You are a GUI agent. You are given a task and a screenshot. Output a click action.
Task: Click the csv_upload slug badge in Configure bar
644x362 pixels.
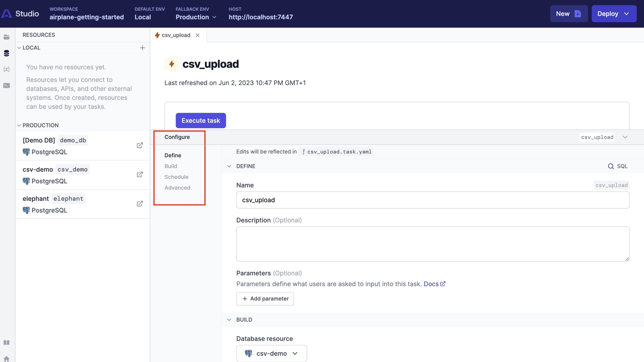tap(597, 137)
